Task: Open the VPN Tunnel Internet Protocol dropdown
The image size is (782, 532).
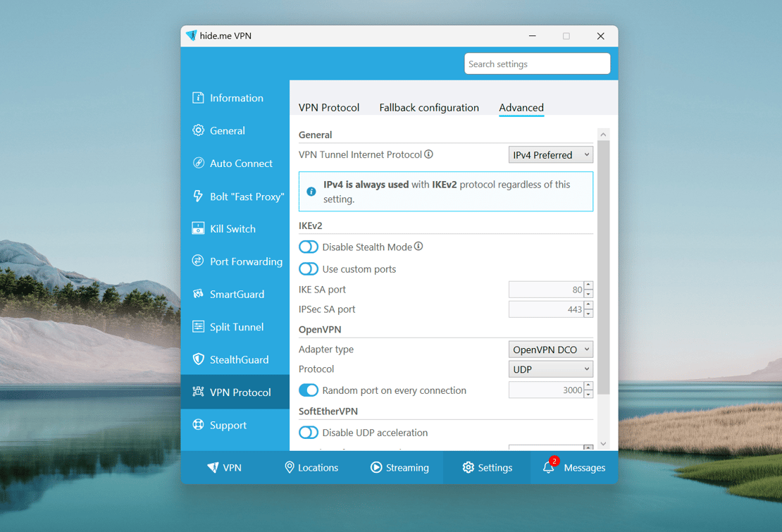Action: tap(550, 154)
